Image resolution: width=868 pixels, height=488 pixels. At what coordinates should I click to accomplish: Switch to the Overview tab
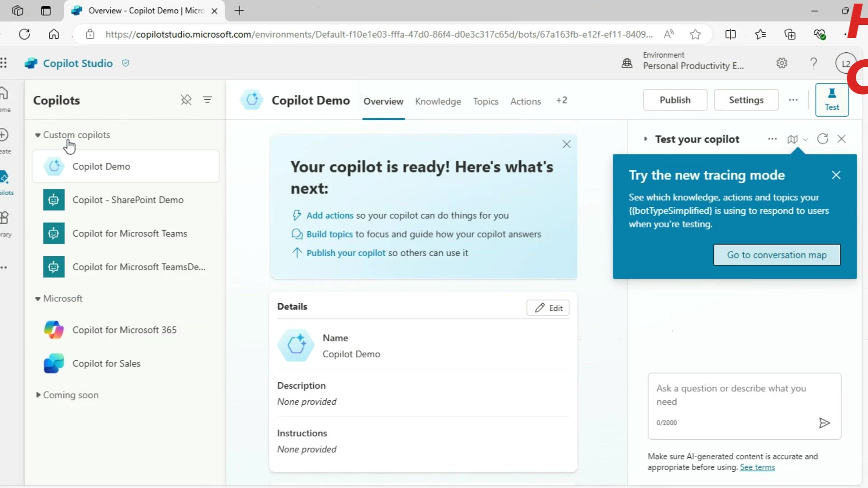coord(383,101)
